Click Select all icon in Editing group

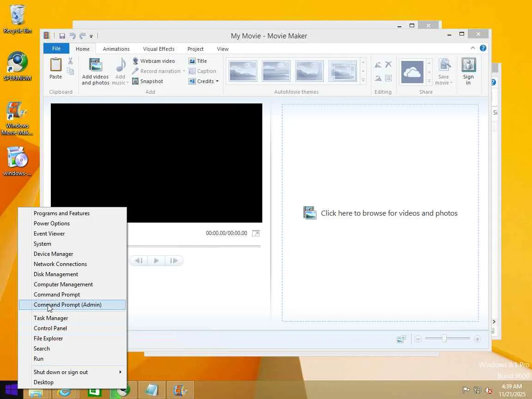pos(388,78)
